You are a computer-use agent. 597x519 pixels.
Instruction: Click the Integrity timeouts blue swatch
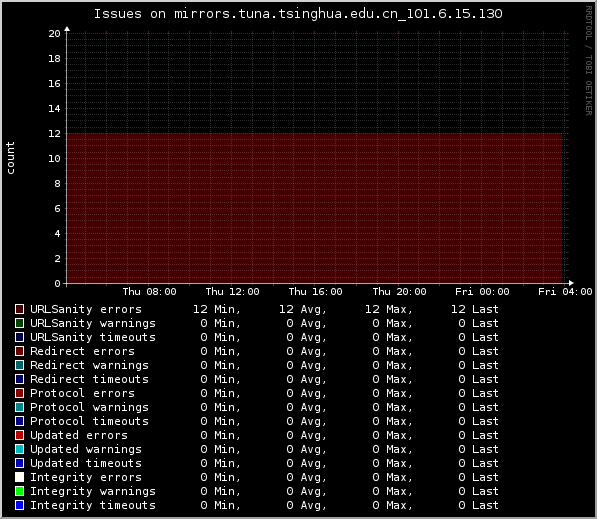point(19,505)
